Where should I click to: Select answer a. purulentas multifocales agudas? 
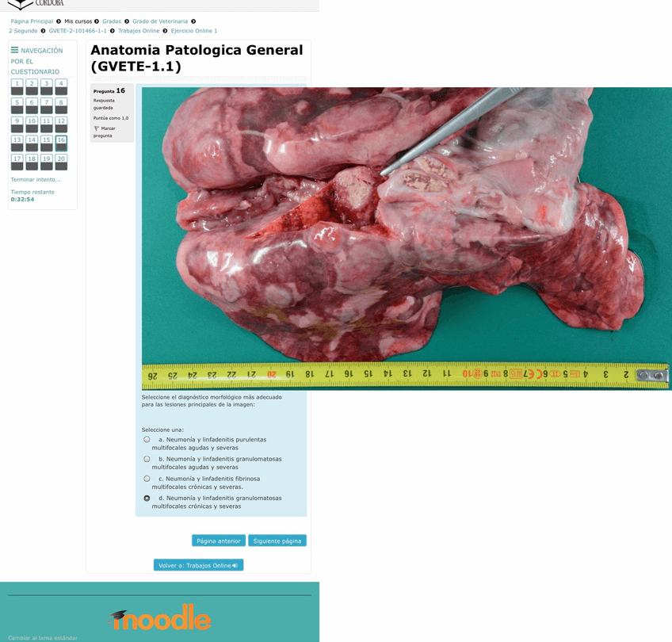click(147, 439)
